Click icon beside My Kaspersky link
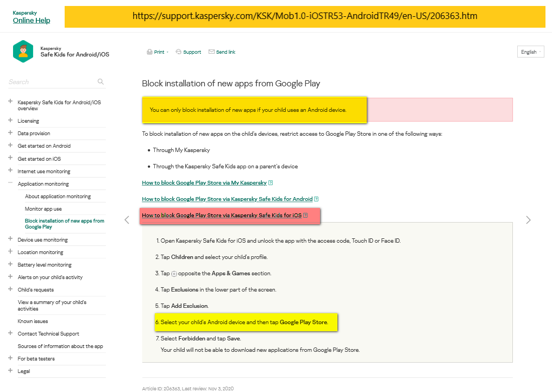 [271, 183]
